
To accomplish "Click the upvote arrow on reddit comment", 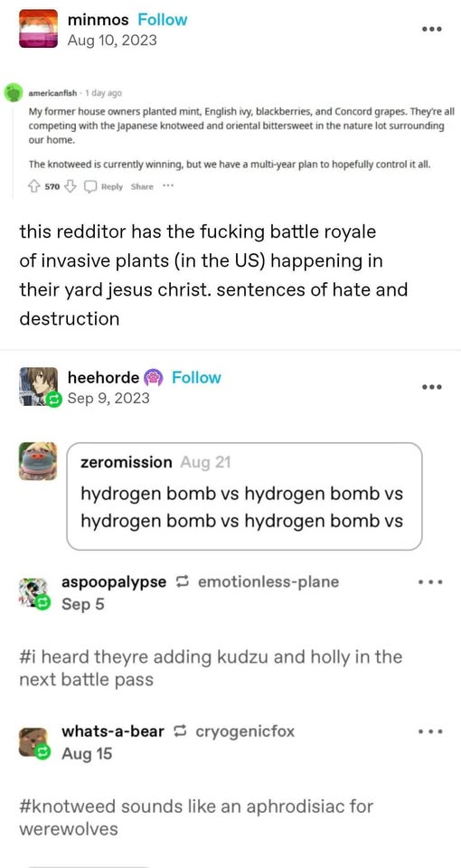I will tap(33, 186).
